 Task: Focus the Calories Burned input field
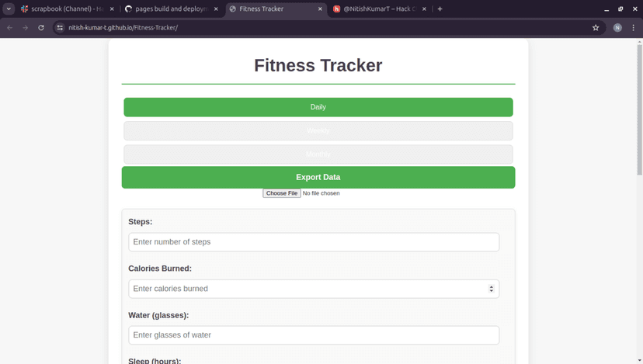coord(314,289)
